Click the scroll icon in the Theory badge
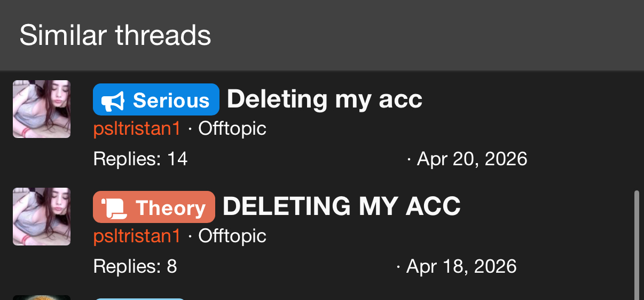 tap(113, 207)
